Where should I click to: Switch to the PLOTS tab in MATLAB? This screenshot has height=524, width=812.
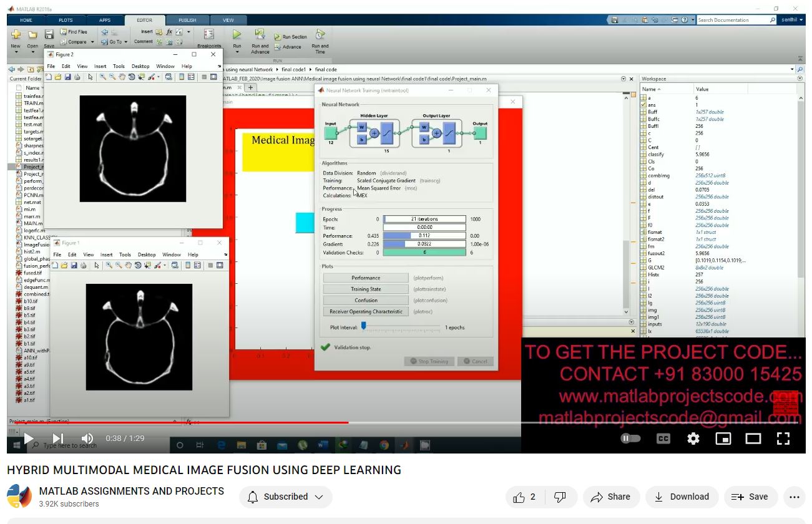(x=66, y=20)
